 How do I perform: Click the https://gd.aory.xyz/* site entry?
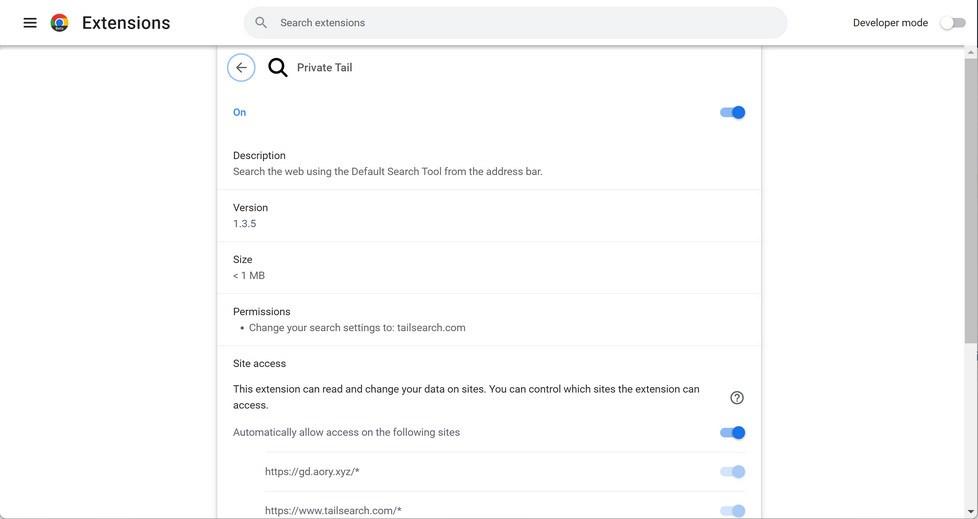pyautogui.click(x=312, y=472)
